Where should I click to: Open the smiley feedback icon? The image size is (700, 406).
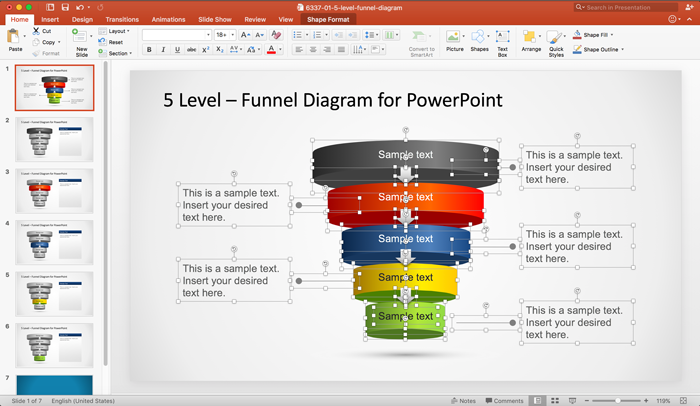(672, 19)
